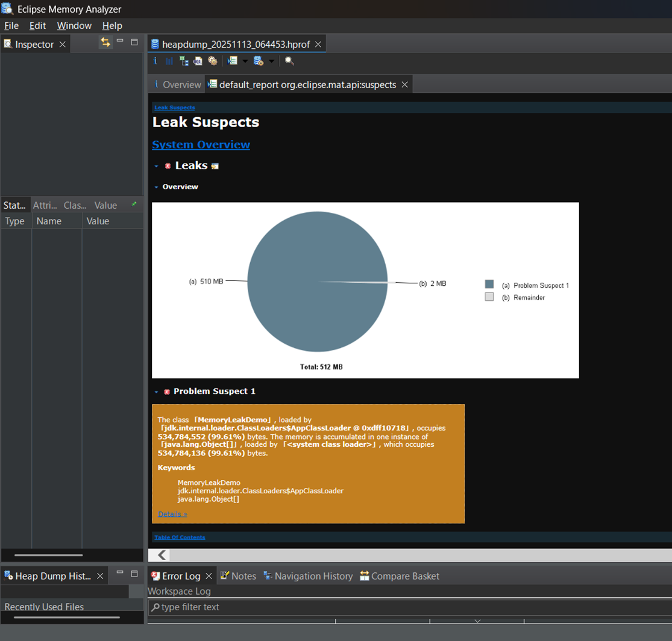Click the heap dump overview info icon
The height and width of the screenshot is (641, 672).
(155, 61)
